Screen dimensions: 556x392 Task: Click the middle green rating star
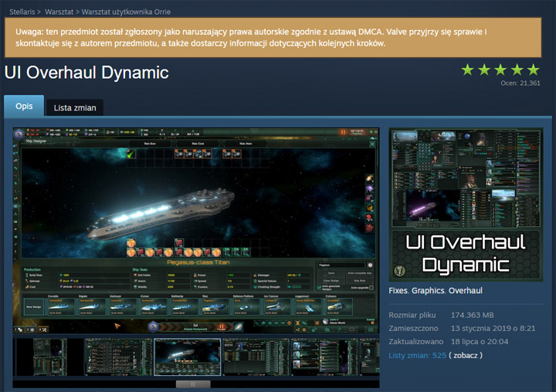500,69
